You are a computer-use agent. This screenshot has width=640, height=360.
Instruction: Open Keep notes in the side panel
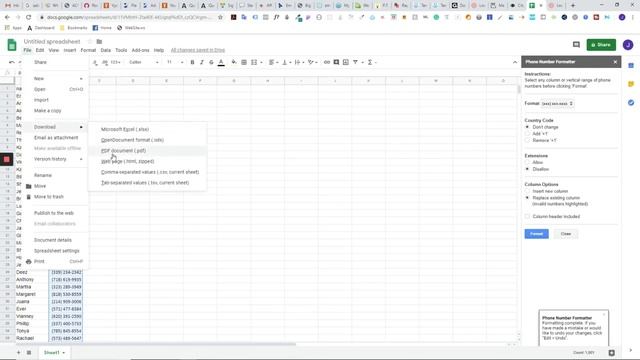(x=631, y=84)
